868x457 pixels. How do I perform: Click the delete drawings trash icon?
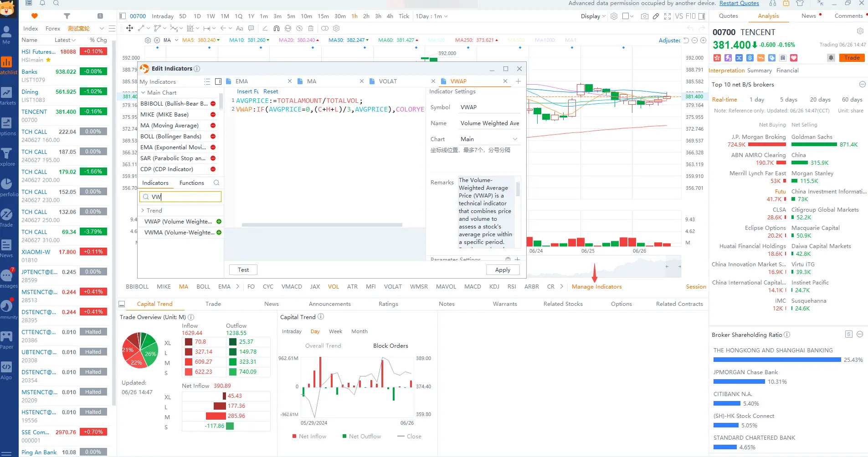click(311, 28)
